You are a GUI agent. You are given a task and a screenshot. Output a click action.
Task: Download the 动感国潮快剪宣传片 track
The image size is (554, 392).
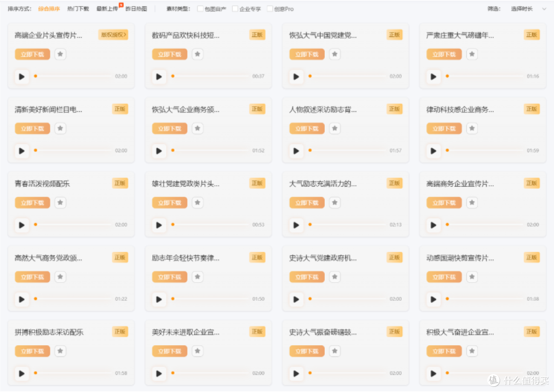(x=444, y=277)
